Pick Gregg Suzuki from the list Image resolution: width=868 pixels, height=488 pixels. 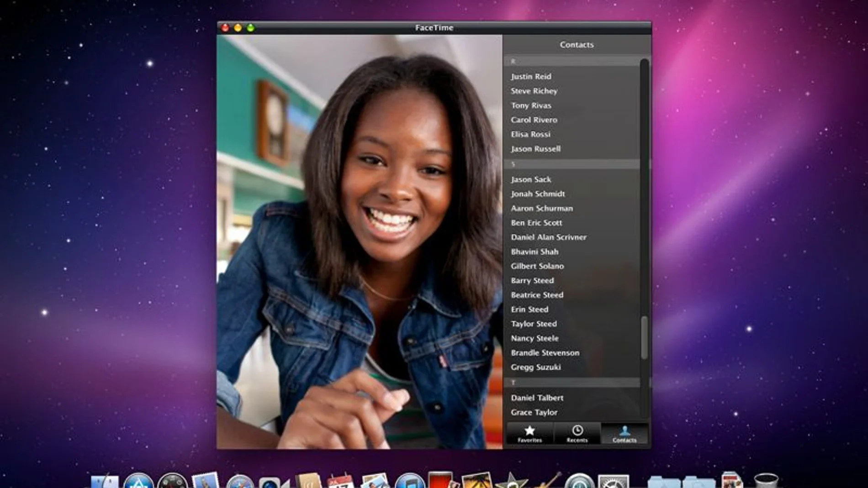(x=535, y=367)
